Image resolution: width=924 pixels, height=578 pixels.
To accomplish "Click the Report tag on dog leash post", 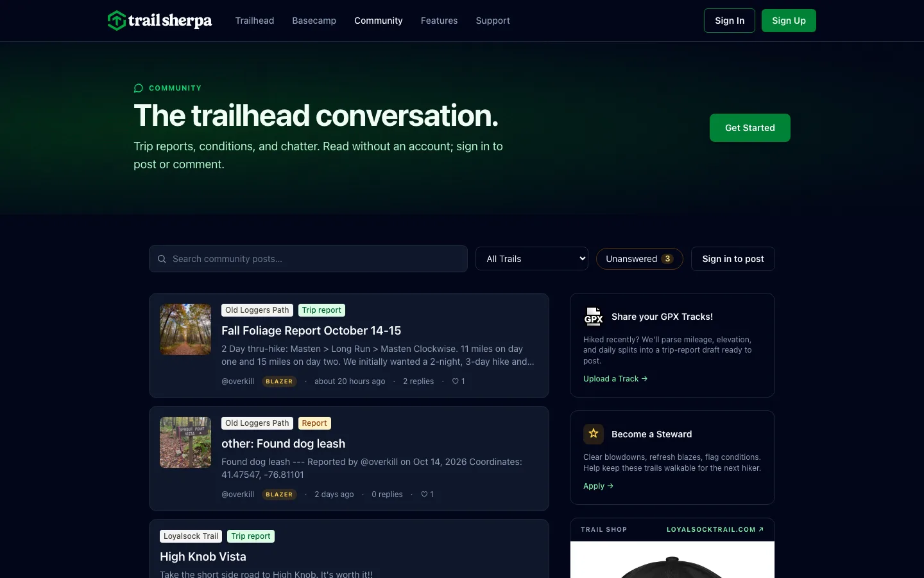I will [314, 423].
